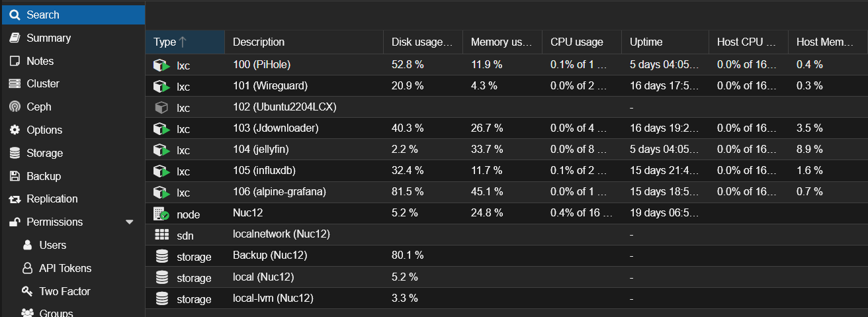Screen dimensions: 868x317
Task: Open the Users permissions entry
Action: coord(52,245)
